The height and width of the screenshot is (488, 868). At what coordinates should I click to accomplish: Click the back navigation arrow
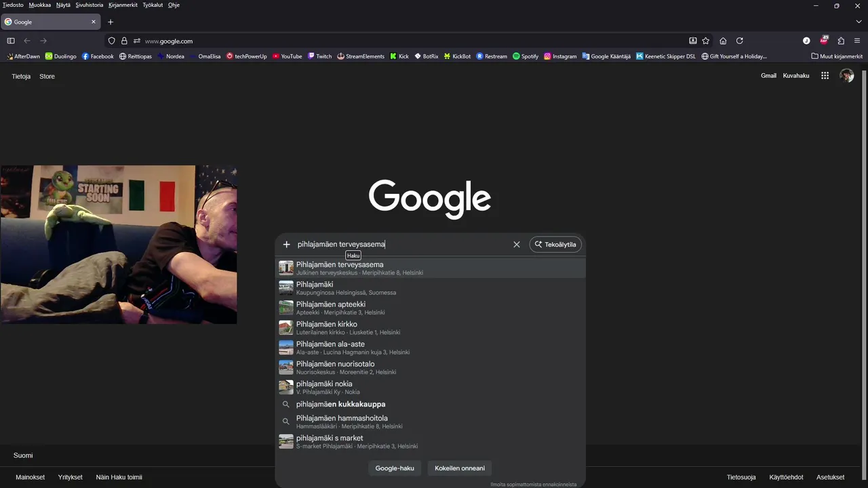click(27, 41)
